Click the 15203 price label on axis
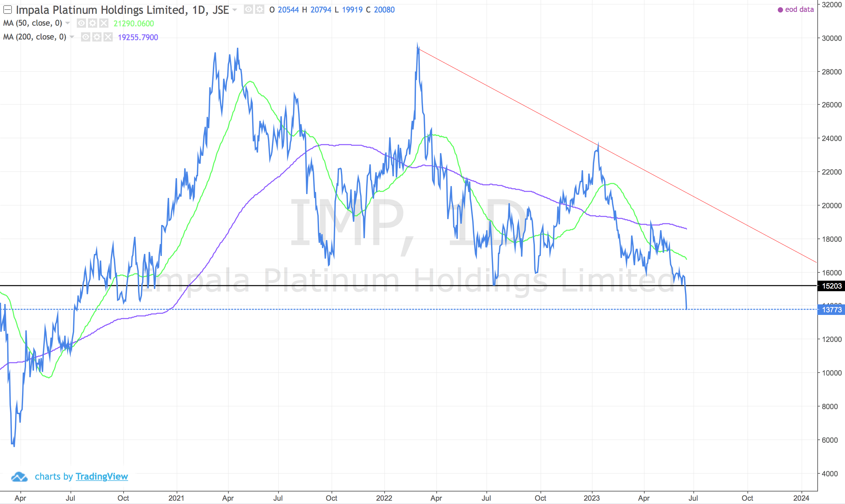 pyautogui.click(x=831, y=286)
